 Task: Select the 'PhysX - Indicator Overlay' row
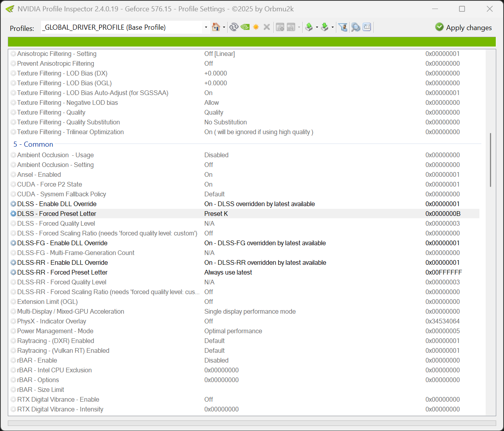click(245, 321)
